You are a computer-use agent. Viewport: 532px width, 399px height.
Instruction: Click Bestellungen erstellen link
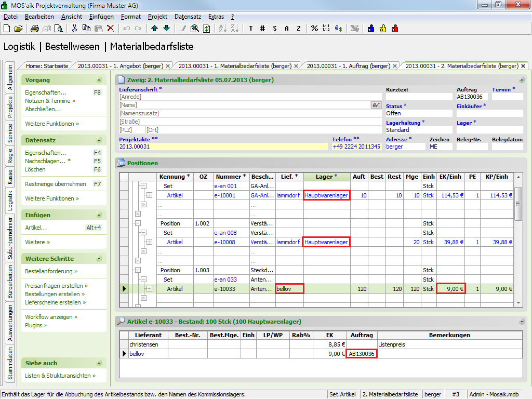[x=55, y=294]
